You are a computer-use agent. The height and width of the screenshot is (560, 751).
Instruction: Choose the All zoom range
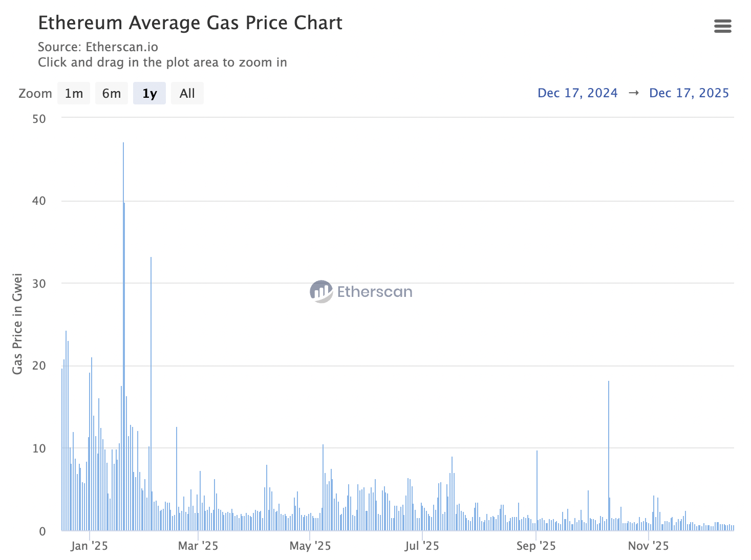pyautogui.click(x=187, y=93)
